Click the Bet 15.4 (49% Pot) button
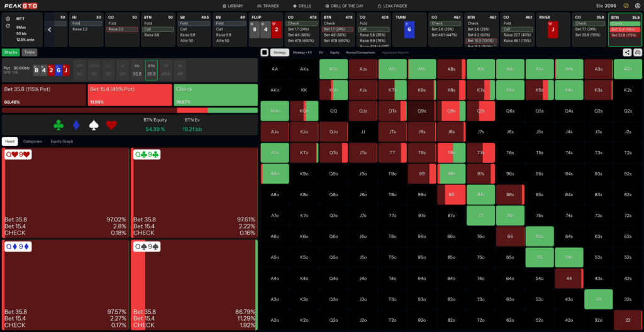644x332 pixels. [130, 95]
